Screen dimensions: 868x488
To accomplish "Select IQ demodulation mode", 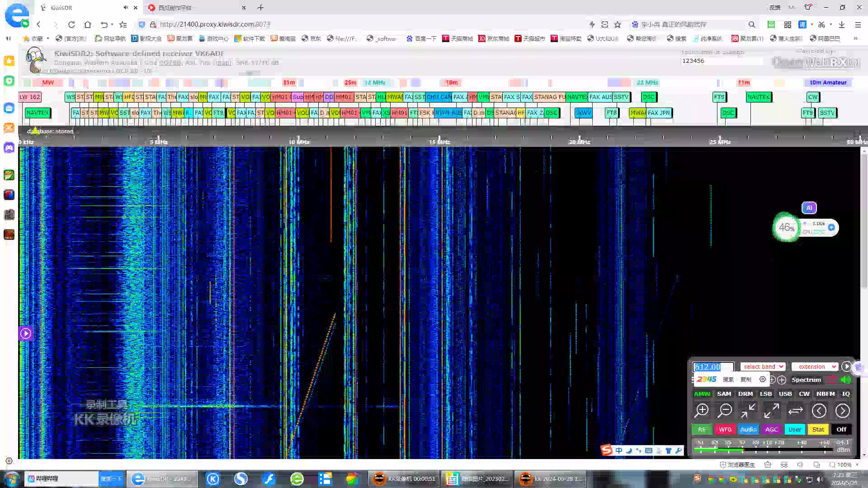I will coord(845,394).
